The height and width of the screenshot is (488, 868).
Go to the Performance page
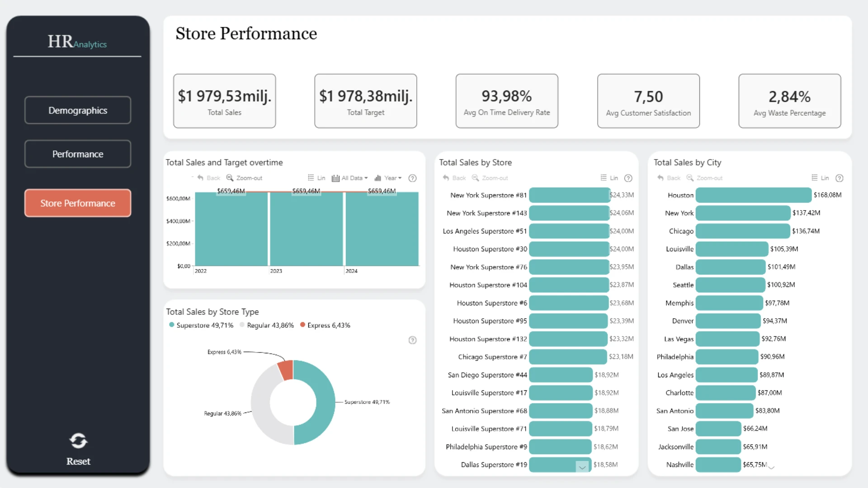(x=78, y=154)
